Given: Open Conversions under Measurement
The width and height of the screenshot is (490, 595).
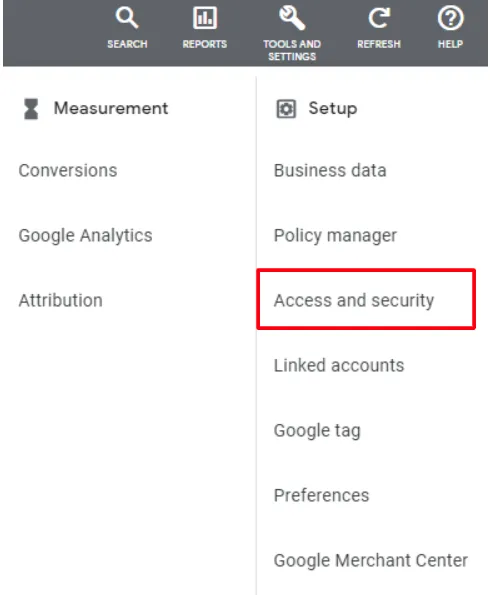Looking at the screenshot, I should point(68,170).
